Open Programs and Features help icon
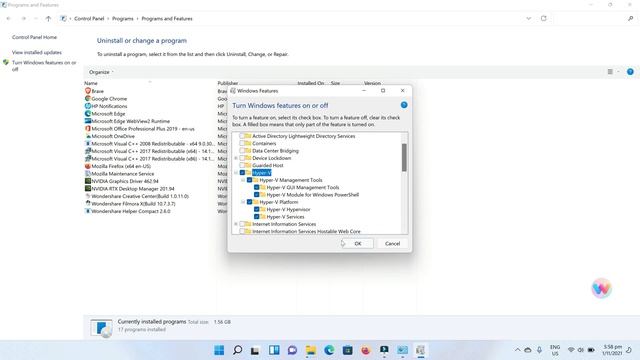 click(x=630, y=72)
